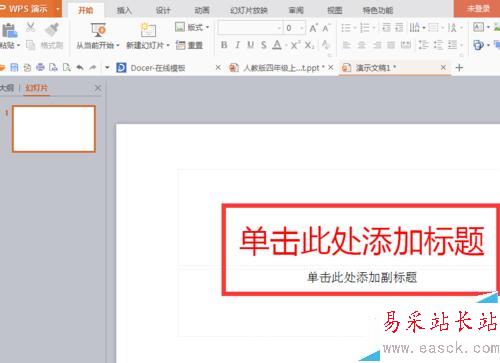Open the 审阅 ribbon tab

pos(296,10)
